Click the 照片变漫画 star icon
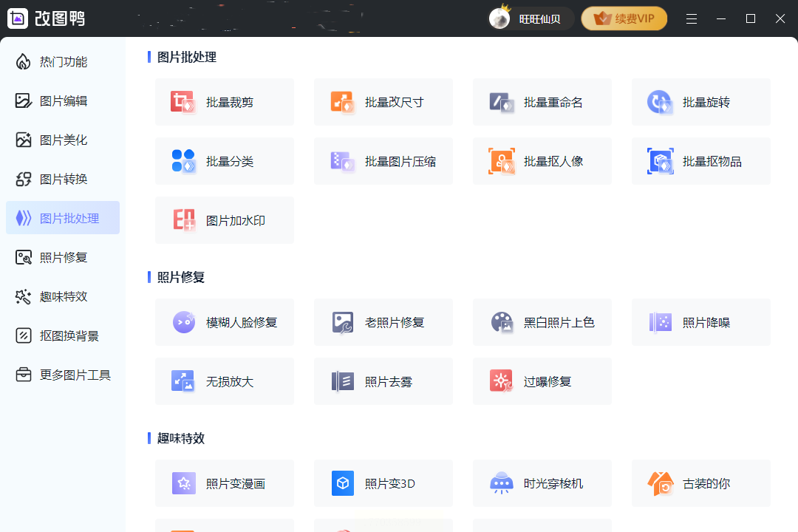 coord(184,483)
